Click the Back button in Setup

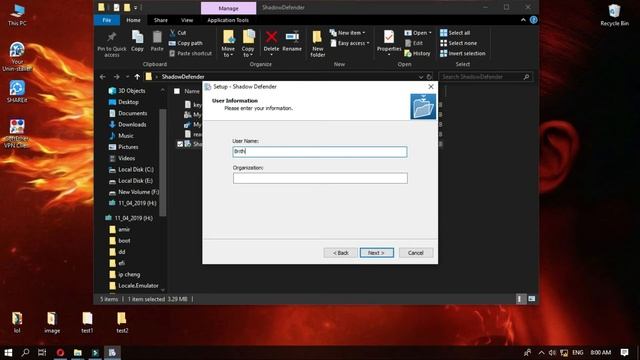[x=340, y=253]
